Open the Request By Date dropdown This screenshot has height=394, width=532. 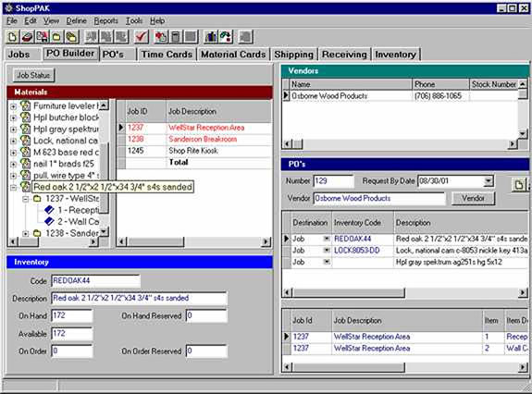pos(488,181)
